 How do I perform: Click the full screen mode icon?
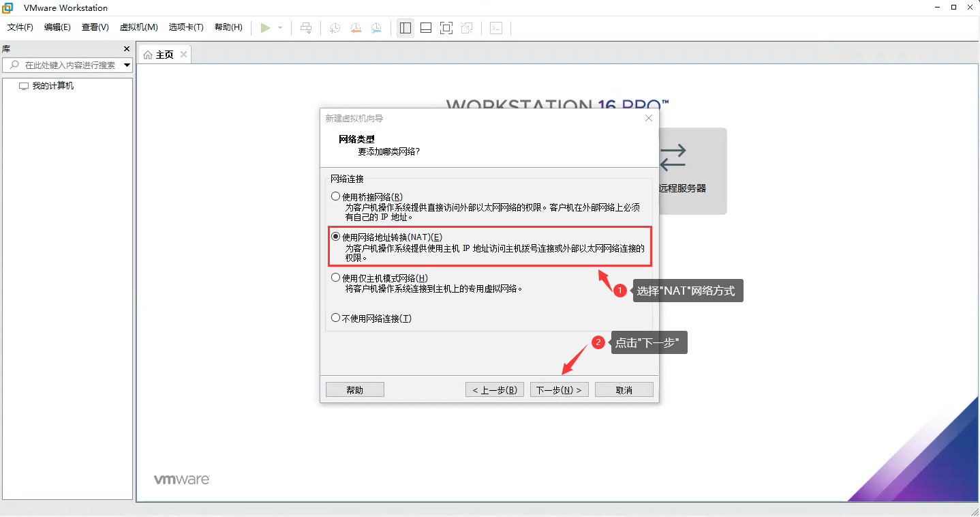(446, 28)
